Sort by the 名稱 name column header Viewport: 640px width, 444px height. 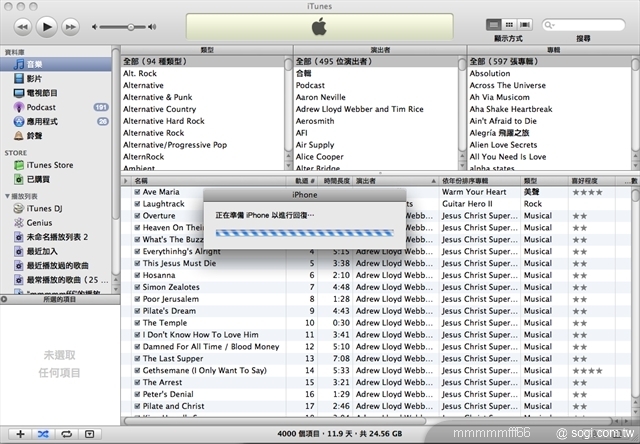(208, 181)
